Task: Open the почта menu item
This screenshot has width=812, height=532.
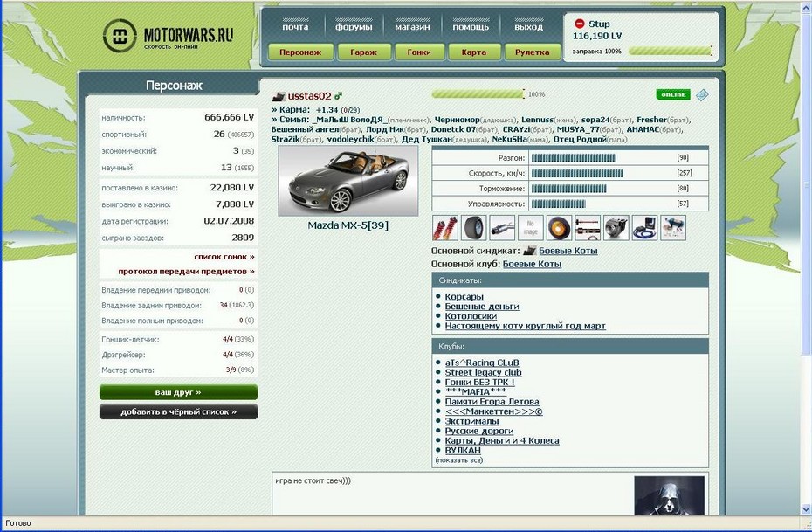Action: (295, 27)
